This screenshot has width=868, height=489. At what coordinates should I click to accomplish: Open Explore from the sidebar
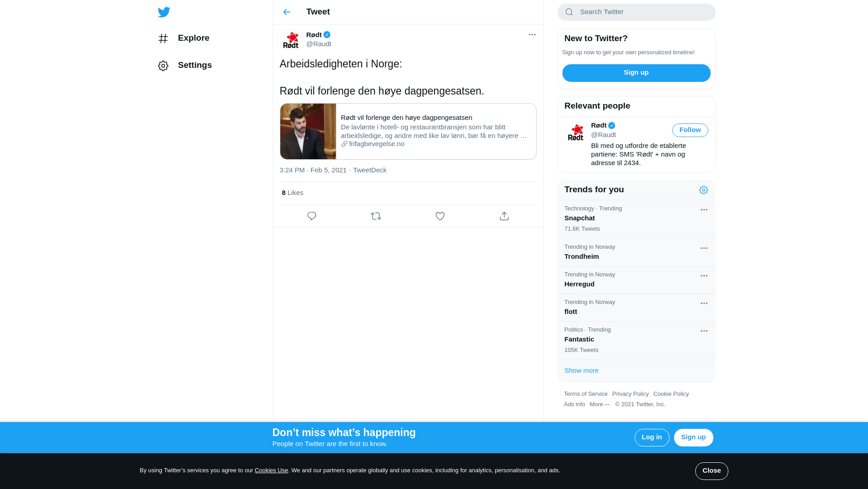coord(184,38)
